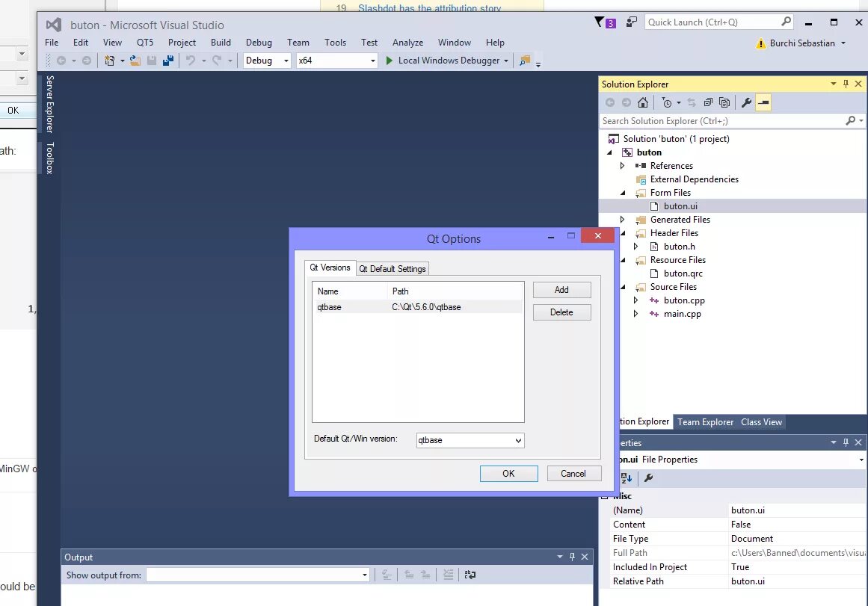Open the Solution Configurations Debug dropdown

pyautogui.click(x=286, y=61)
